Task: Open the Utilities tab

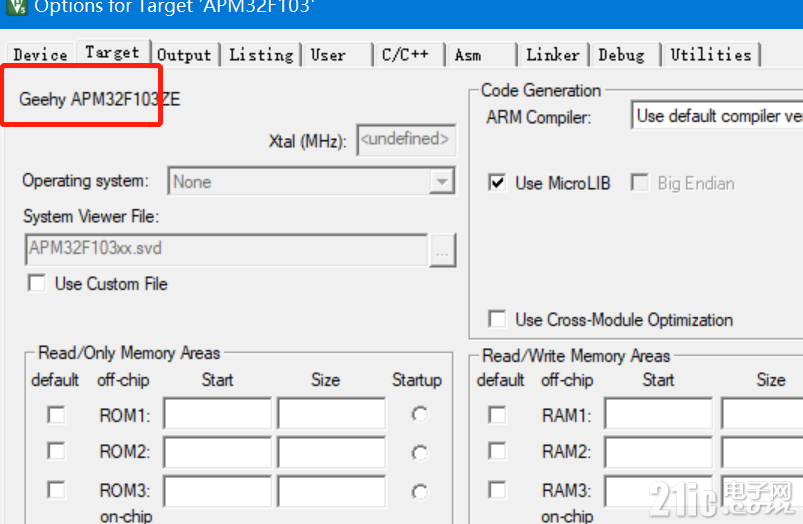Action: (x=711, y=54)
